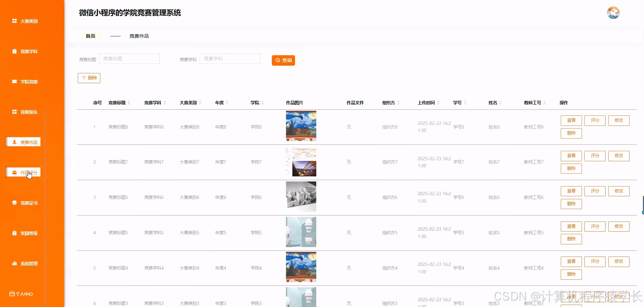
Task: Sort by 教师工号 column arrow
Action: (x=545, y=103)
